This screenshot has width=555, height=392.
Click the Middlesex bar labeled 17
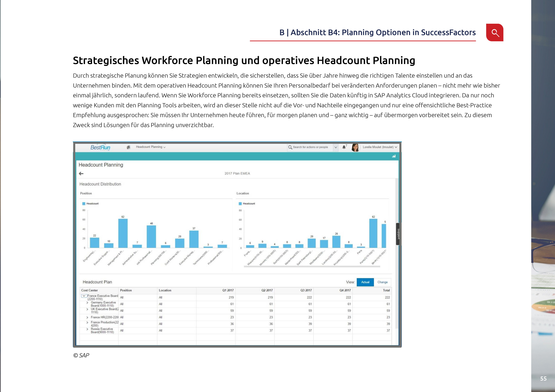click(x=324, y=244)
